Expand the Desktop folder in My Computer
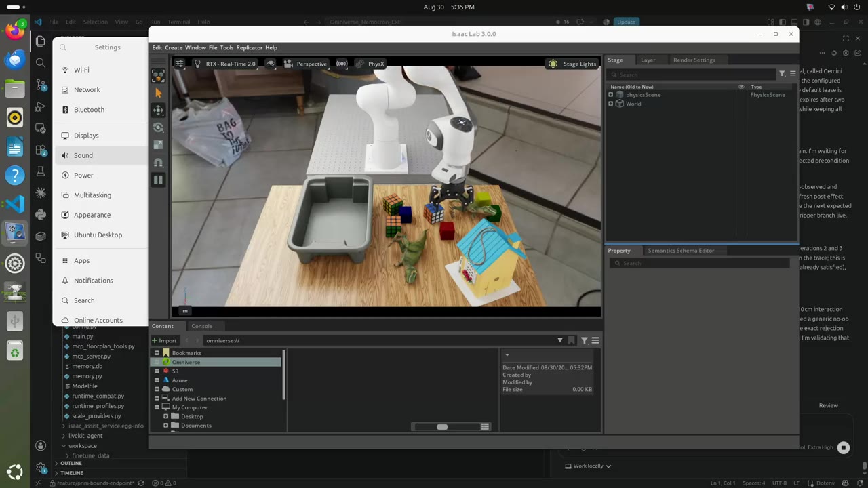Image resolution: width=868 pixels, height=488 pixels. [x=165, y=416]
